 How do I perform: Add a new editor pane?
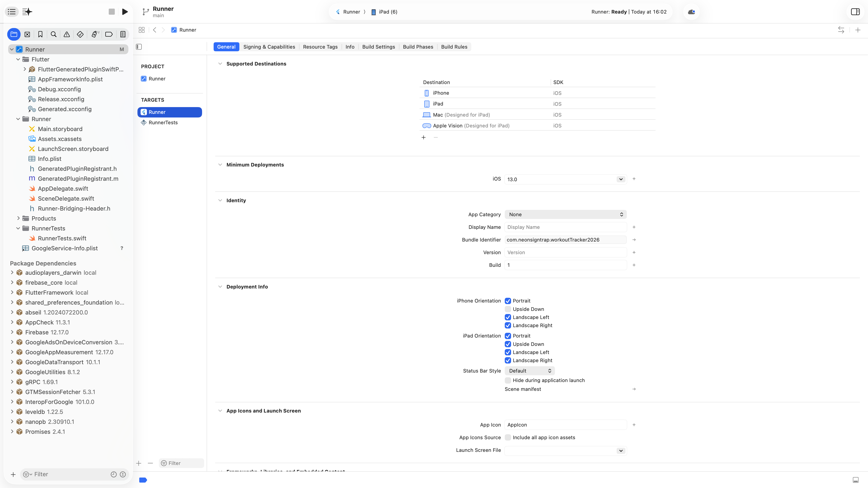pos(858,30)
